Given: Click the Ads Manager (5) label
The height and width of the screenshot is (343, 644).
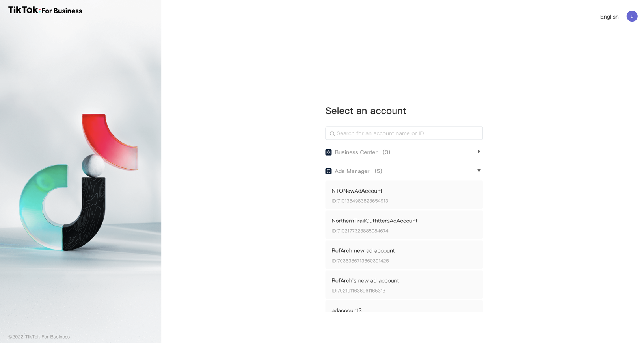Looking at the screenshot, I should pyautogui.click(x=358, y=171).
